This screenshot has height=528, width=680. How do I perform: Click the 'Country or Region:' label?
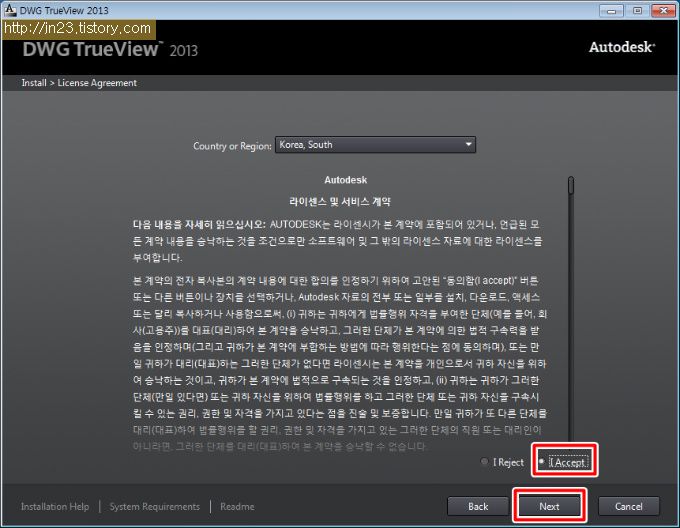pyautogui.click(x=232, y=146)
